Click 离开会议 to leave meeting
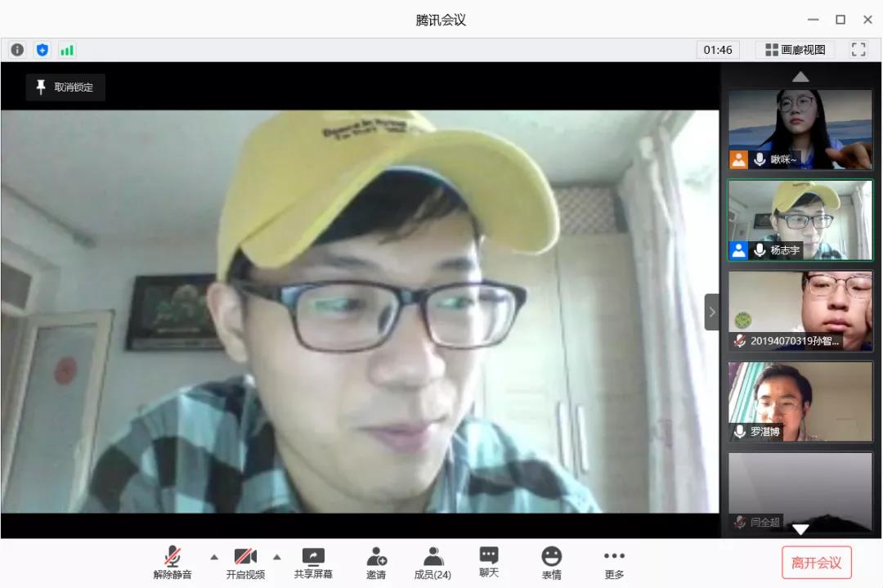This screenshot has height=588, width=883. [816, 563]
